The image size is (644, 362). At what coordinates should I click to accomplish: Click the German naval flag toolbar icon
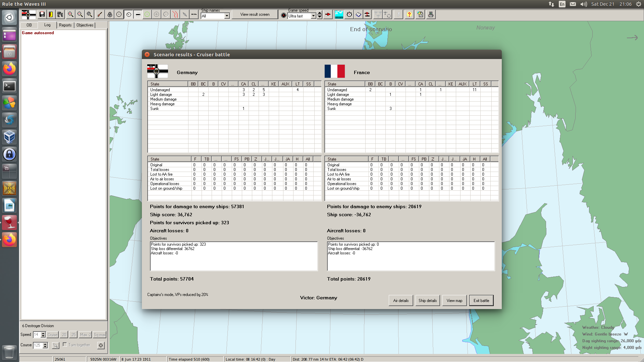[x=29, y=14]
